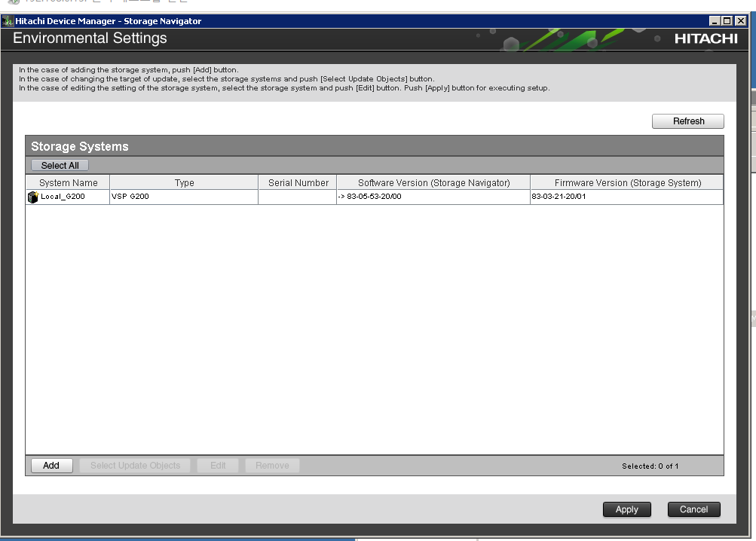The width and height of the screenshot is (756, 541).
Task: Click the Storage Systems panel heading
Action: point(80,146)
